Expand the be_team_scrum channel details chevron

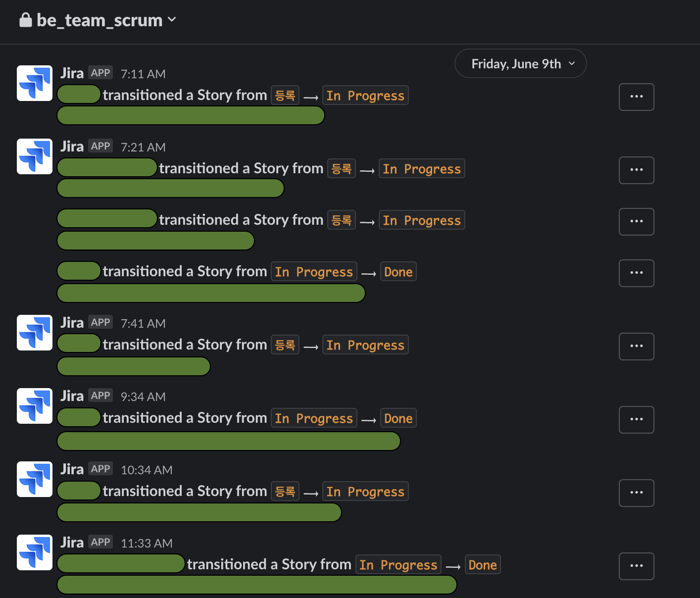pos(172,20)
